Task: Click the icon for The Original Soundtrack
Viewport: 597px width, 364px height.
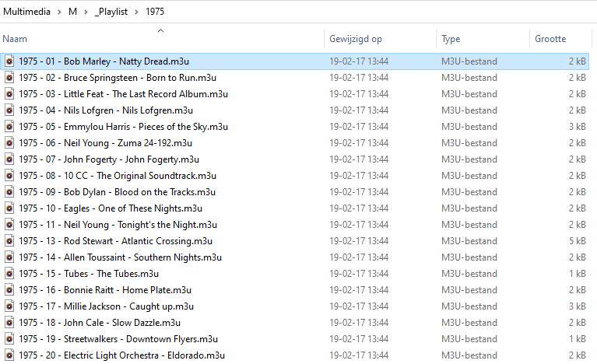Action: (x=9, y=176)
